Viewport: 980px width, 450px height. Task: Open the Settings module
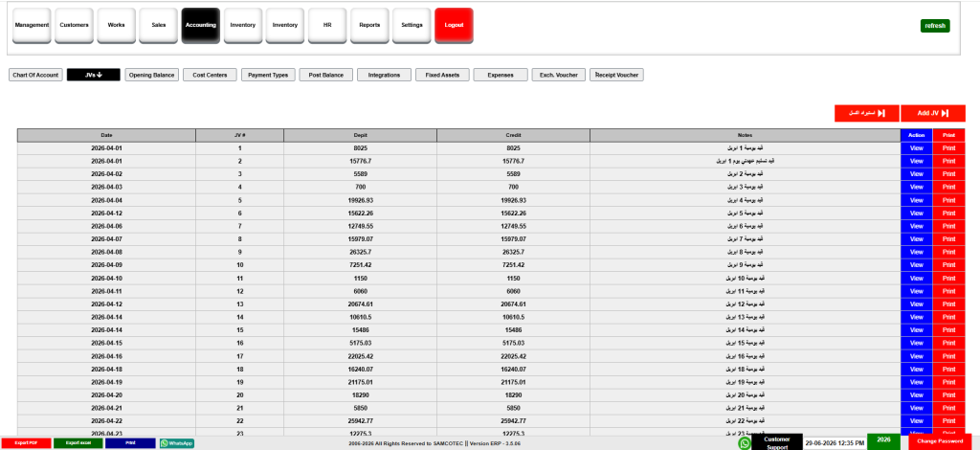412,26
